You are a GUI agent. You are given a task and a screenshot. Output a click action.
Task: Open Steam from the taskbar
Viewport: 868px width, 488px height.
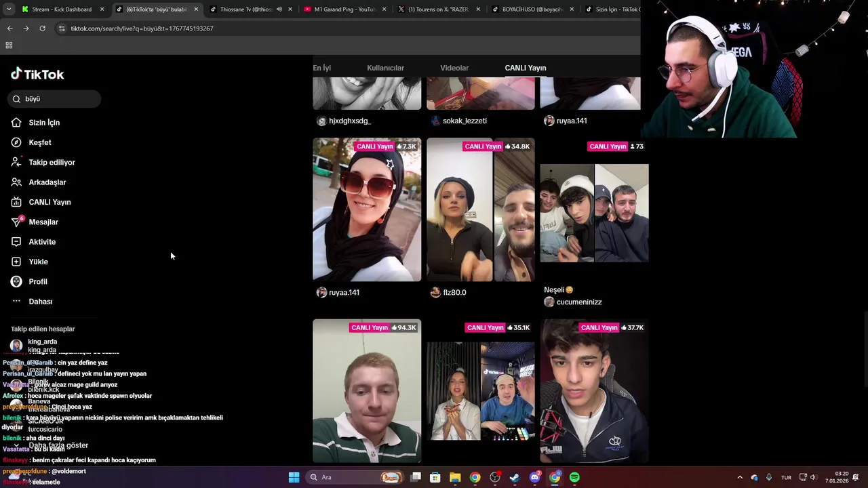(515, 477)
